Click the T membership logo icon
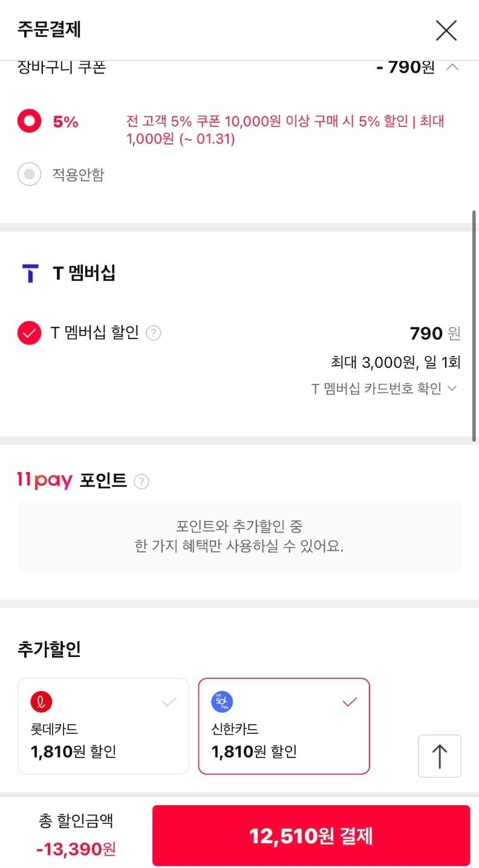 click(x=29, y=273)
